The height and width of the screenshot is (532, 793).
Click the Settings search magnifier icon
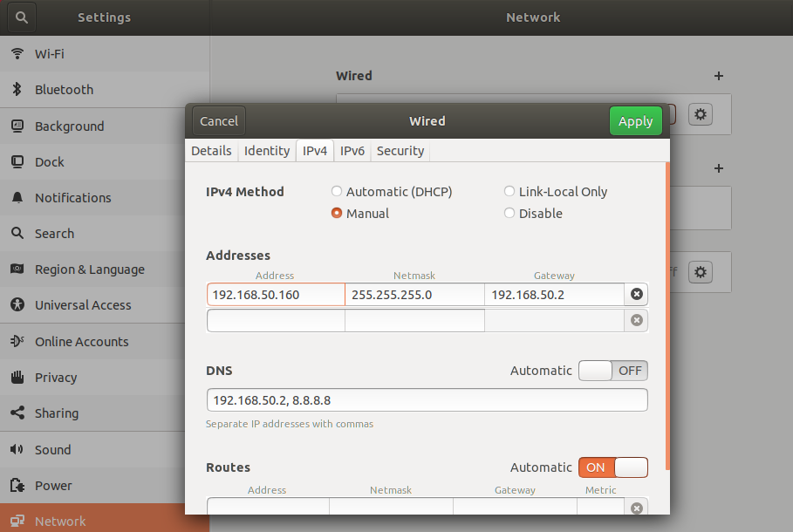coord(21,17)
